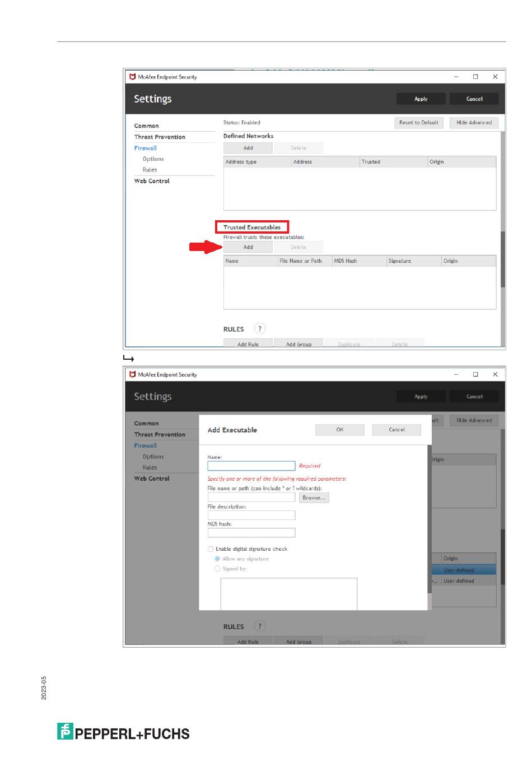
Task: Click Hide Advanced in upper Settings window
Action: pos(474,123)
